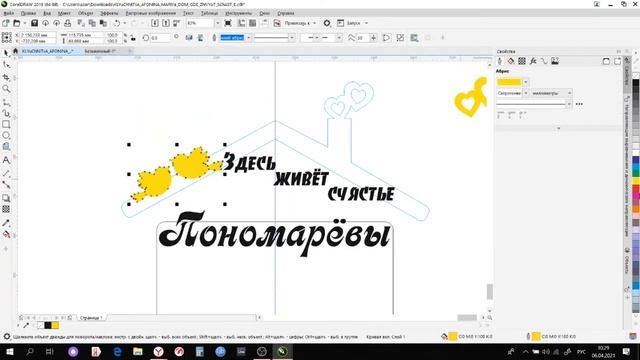The height and width of the screenshot is (360, 640).
Task: Toggle show grid icon in toolbar
Action: click(x=253, y=23)
